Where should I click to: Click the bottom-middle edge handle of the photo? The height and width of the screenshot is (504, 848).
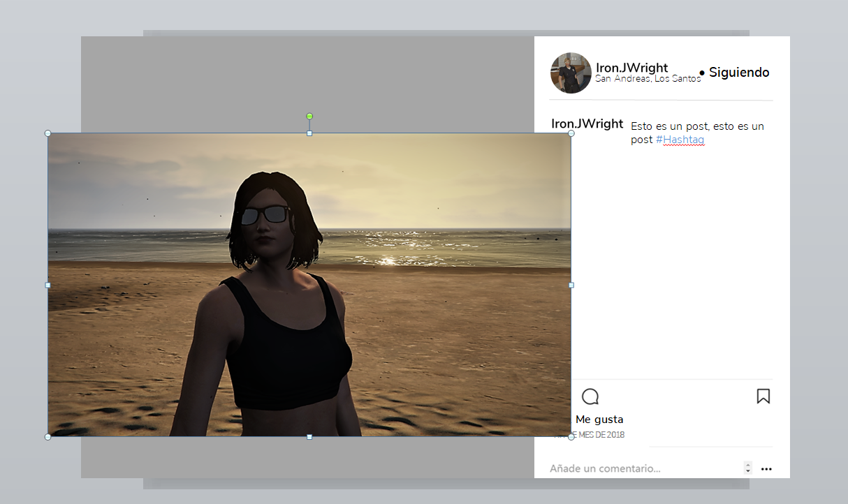(x=309, y=437)
